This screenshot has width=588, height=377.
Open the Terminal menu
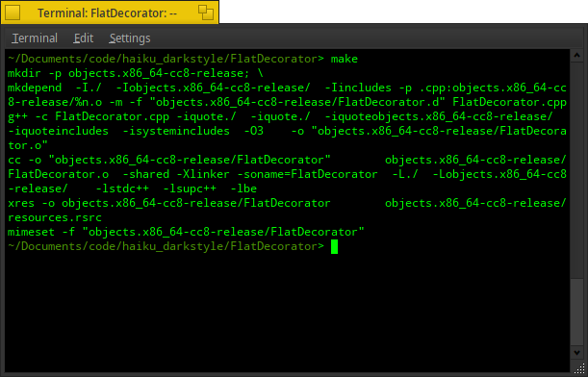tap(35, 38)
